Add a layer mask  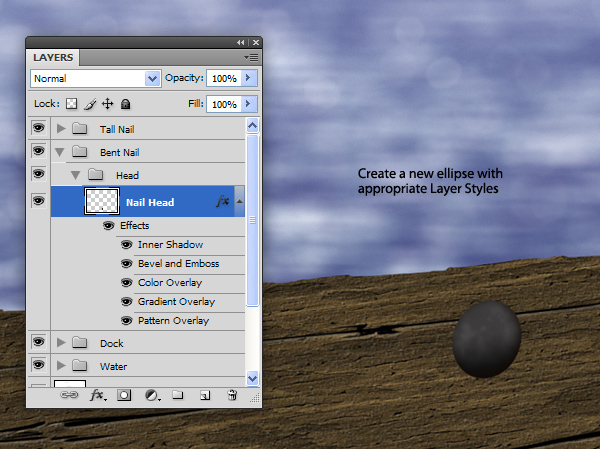click(124, 395)
